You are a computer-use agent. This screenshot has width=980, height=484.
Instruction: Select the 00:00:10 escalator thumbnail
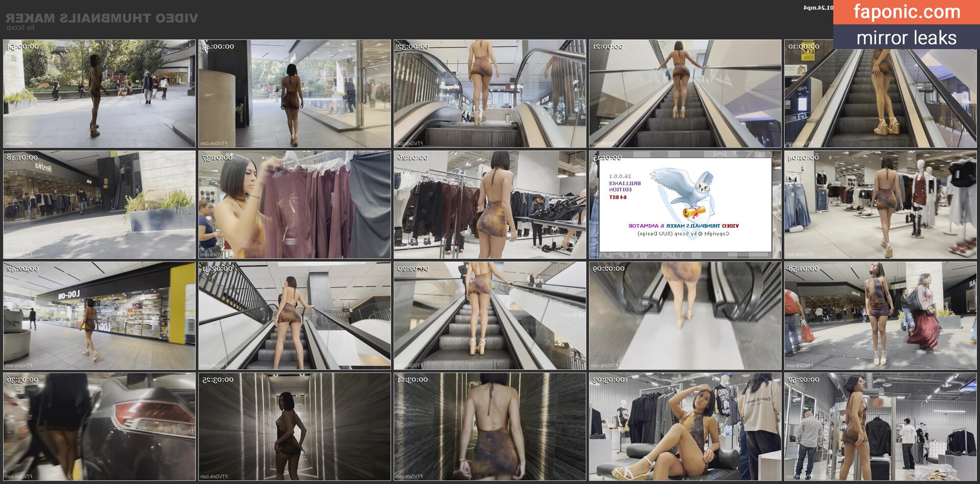[x=879, y=94]
